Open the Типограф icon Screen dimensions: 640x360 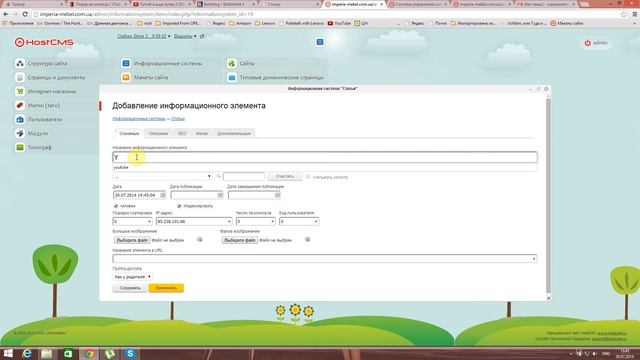(x=20, y=147)
